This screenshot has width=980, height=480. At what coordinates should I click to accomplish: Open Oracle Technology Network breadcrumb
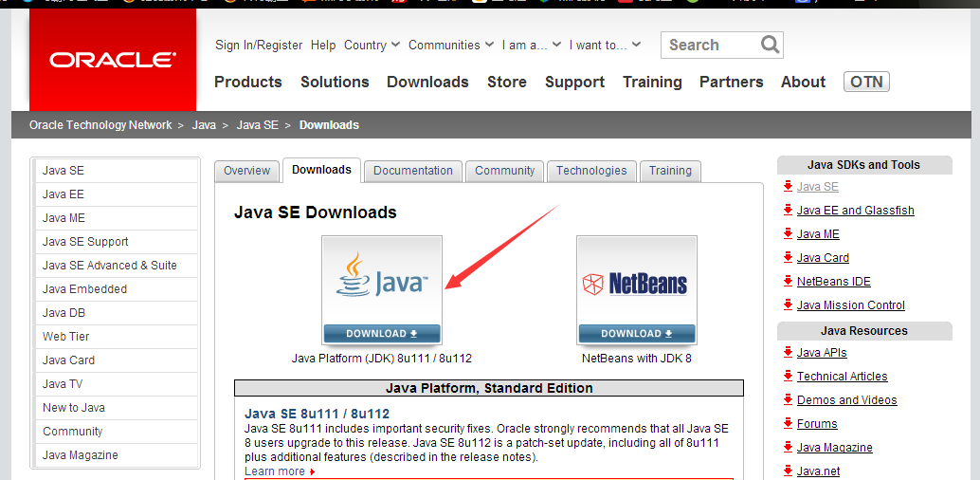(x=100, y=125)
